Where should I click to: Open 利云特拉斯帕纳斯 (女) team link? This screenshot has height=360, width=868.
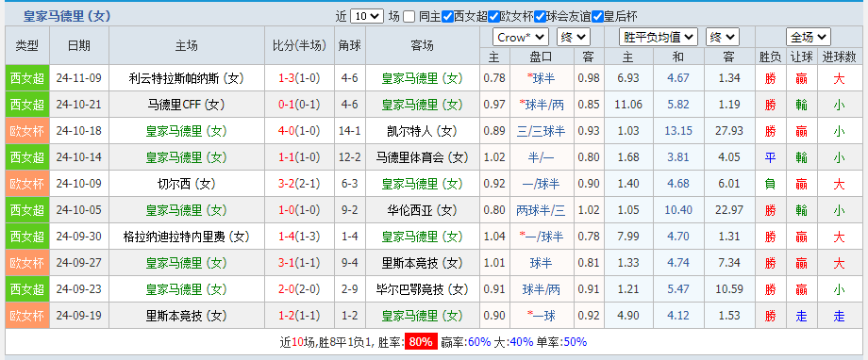[186, 78]
